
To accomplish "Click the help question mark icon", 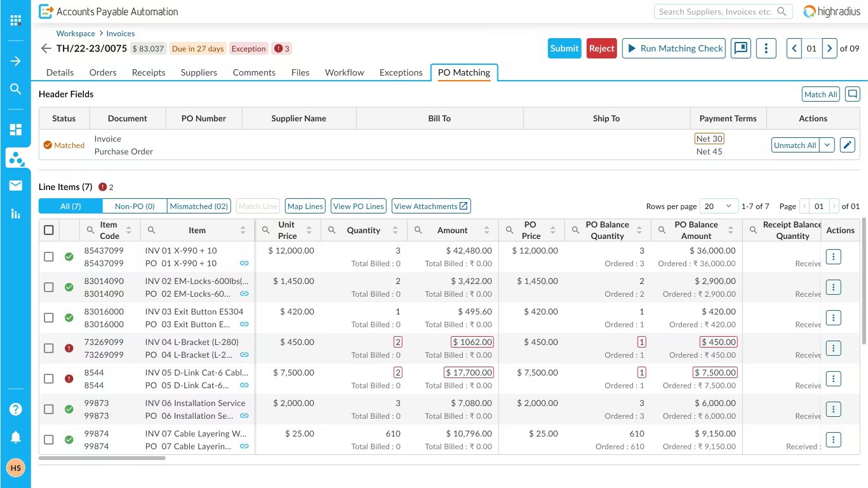I will tap(15, 409).
